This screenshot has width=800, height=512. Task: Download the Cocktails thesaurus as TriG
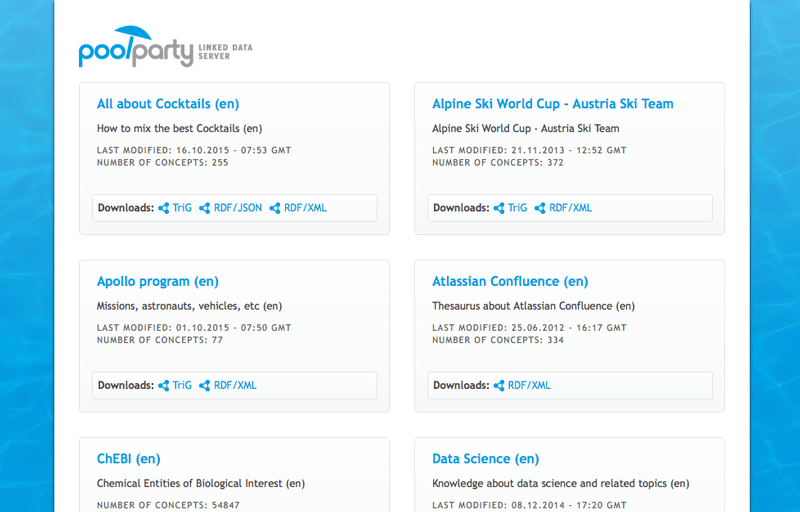[x=182, y=208]
